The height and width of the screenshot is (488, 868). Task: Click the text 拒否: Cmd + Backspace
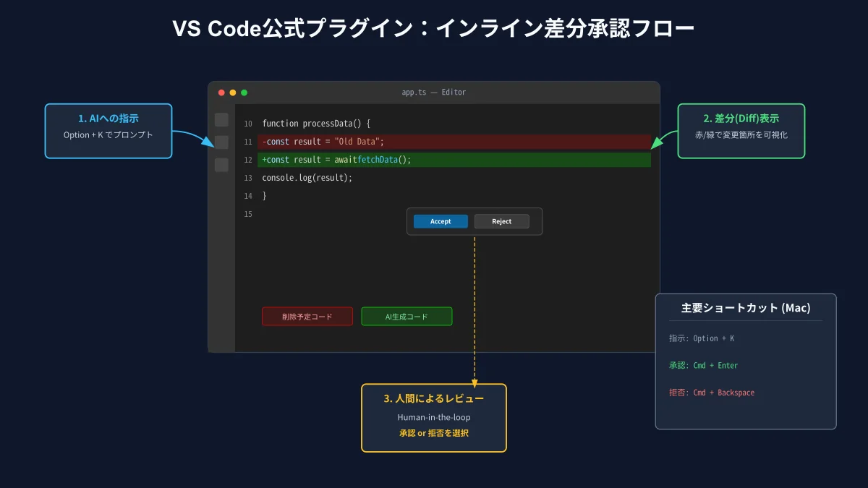712,393
